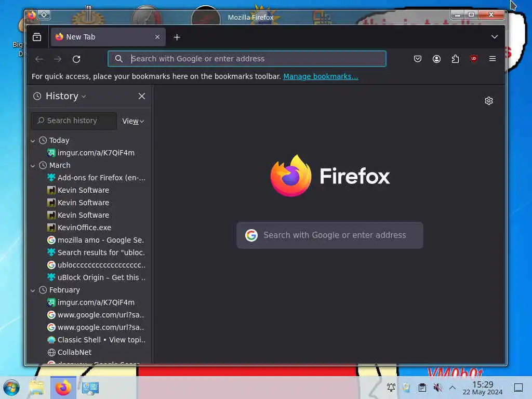Open the uBlock Origin toolbar icon
This screenshot has height=399, width=532.
pos(474,59)
